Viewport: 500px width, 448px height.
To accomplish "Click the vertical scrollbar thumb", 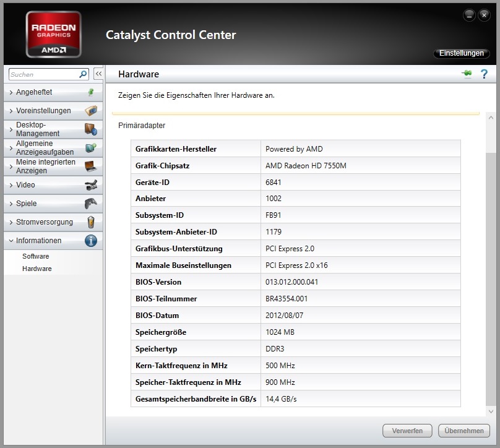I will click(491, 279).
